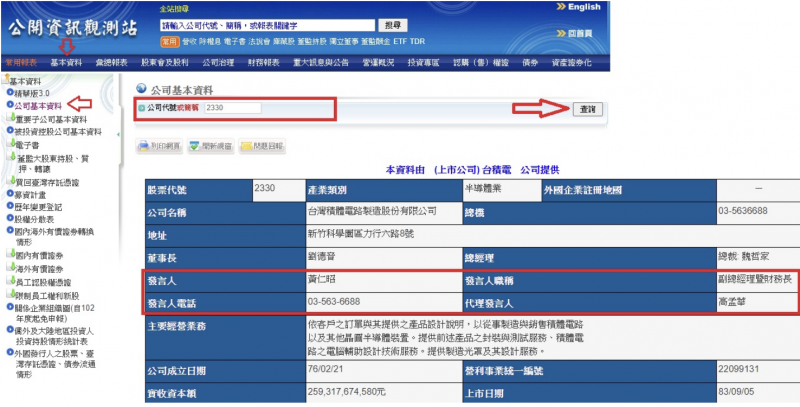Viewport: 800px width, 407px height.
Task: Click the orange 常用 tag icon
Action: (x=169, y=41)
